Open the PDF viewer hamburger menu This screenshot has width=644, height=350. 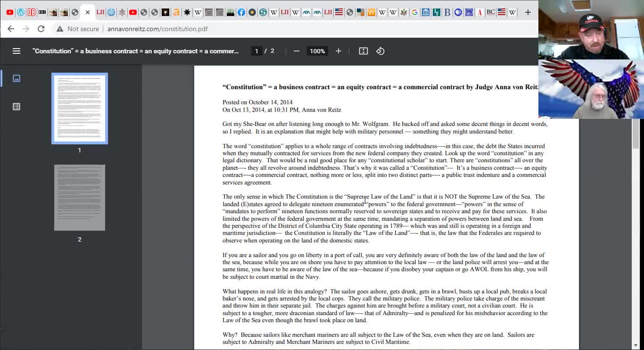17,51
